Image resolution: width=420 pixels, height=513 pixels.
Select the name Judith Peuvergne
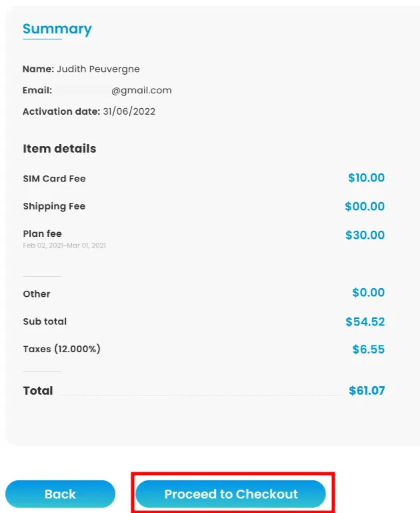pos(98,69)
